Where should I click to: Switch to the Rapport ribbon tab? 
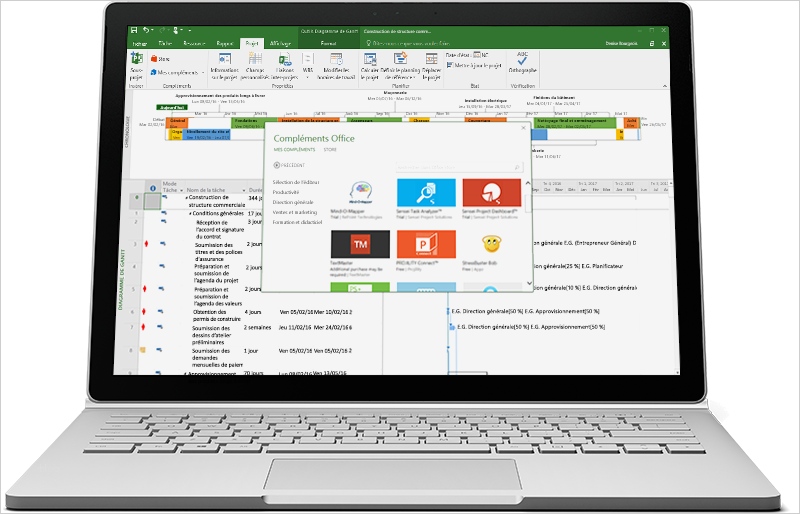[x=224, y=44]
